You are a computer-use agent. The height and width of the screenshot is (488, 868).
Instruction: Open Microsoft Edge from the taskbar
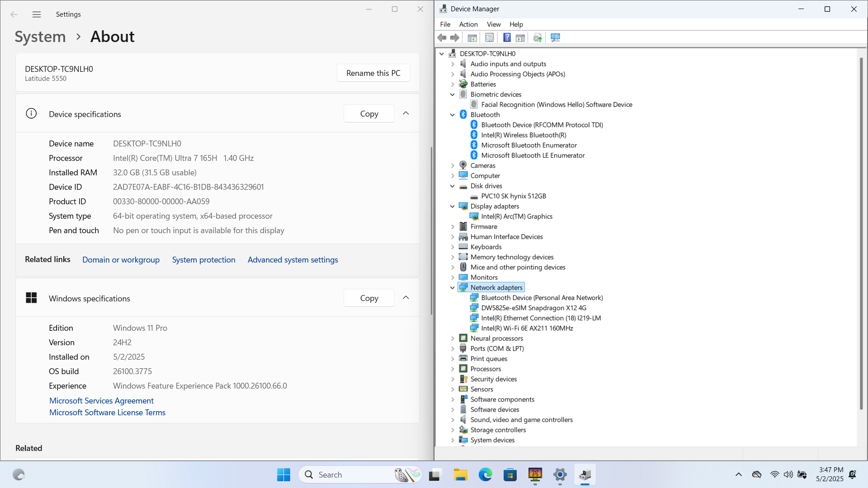(485, 474)
